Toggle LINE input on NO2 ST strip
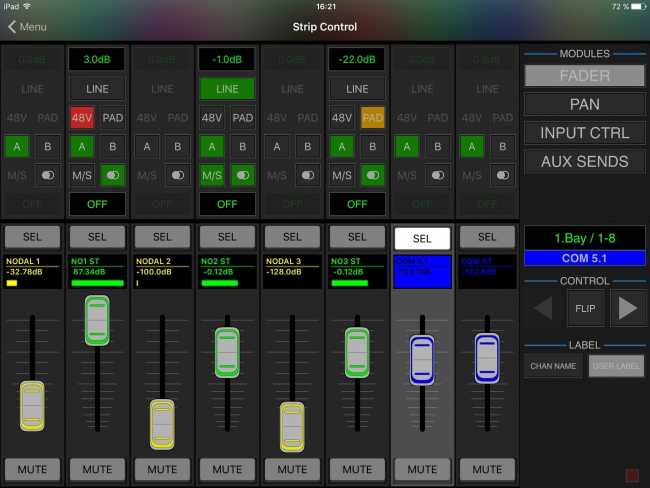Screen dimensions: 650x488 pyautogui.click(x=227, y=89)
